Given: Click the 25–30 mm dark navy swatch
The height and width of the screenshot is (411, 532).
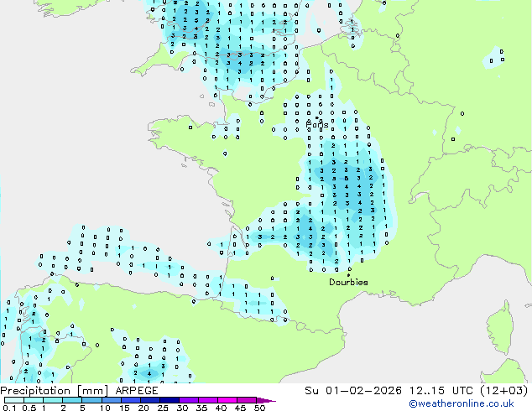Looking at the screenshot, I should point(169,400).
